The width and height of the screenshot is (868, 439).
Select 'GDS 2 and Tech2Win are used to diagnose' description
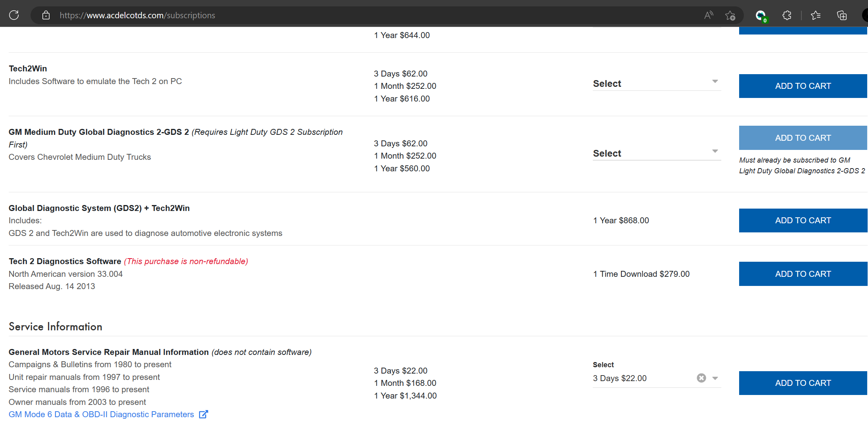[146, 233]
